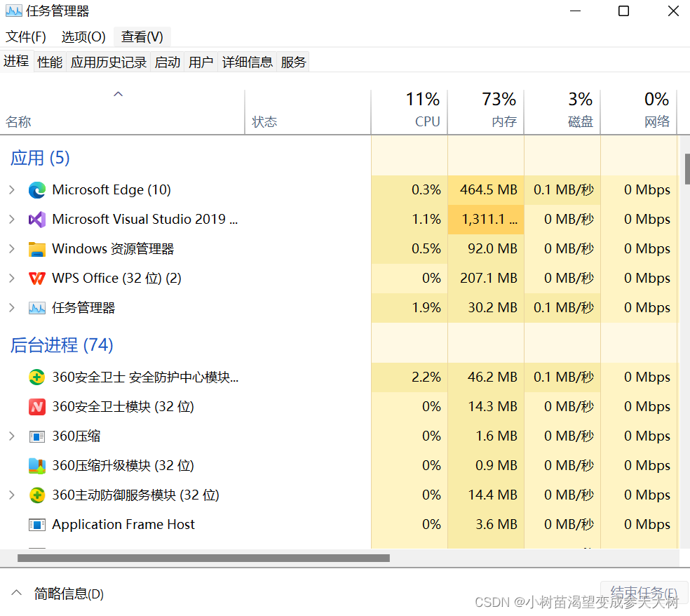Screen dimensions: 690x616
Task: Switch to the 启动 tab
Action: click(x=168, y=62)
